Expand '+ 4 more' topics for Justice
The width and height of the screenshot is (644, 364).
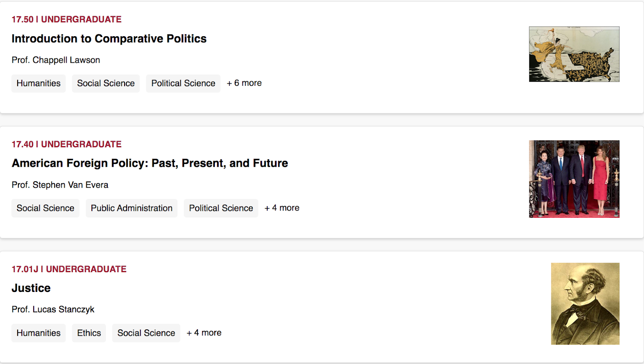[204, 333]
